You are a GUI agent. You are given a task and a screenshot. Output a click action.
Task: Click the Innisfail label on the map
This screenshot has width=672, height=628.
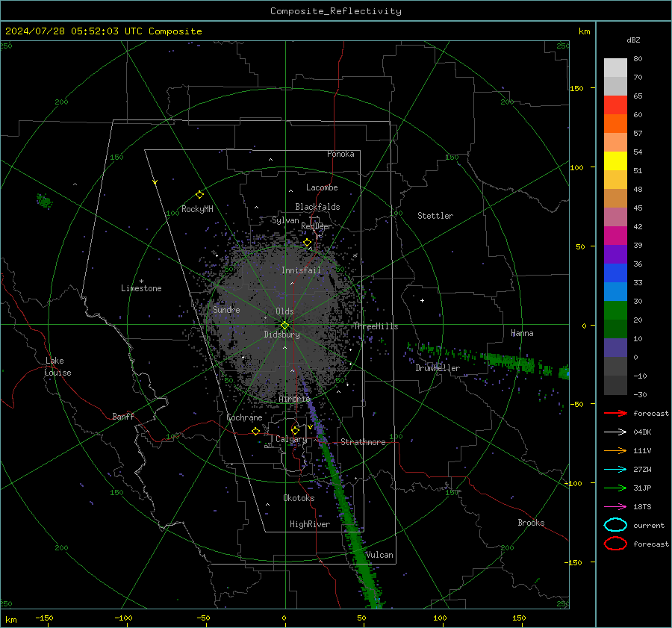301,270
